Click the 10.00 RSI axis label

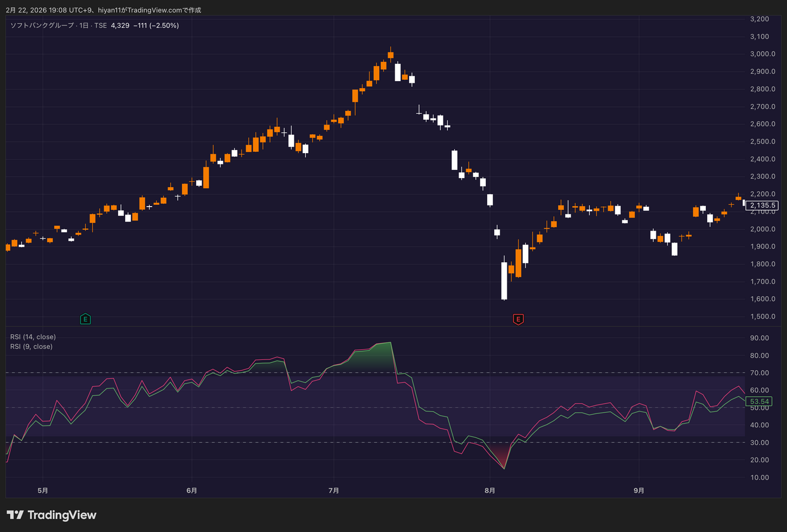click(x=760, y=478)
